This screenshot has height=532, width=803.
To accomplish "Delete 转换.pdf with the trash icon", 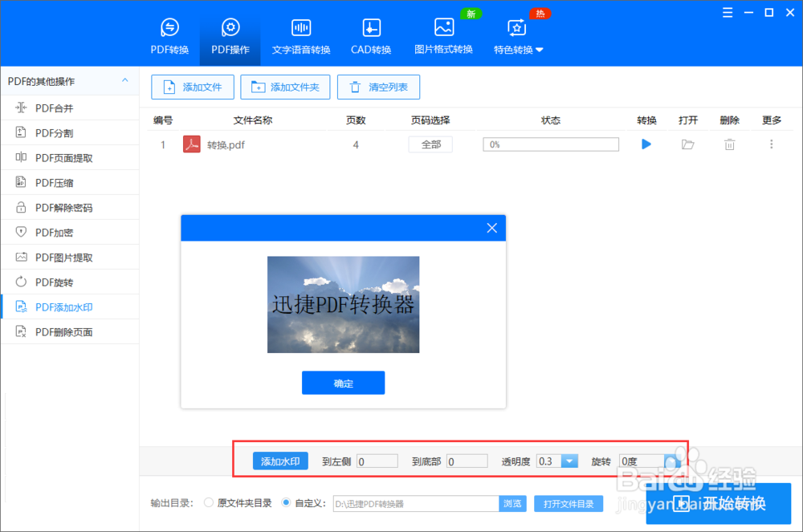I will tap(729, 144).
